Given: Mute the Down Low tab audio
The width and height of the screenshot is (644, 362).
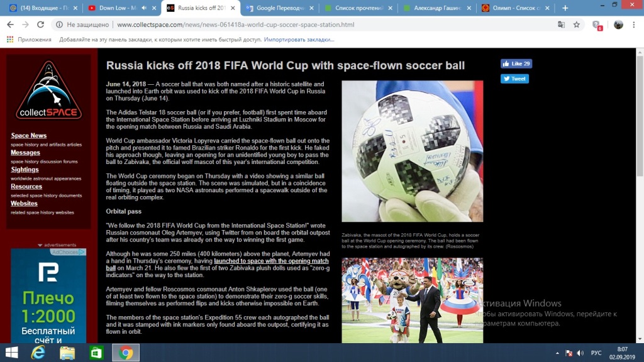Looking at the screenshot, I should pyautogui.click(x=144, y=8).
